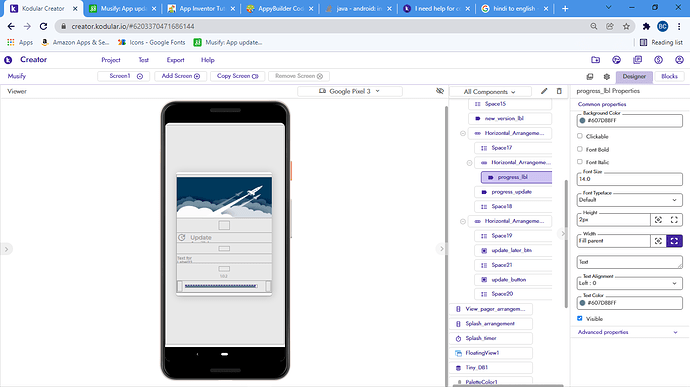Image resolution: width=690 pixels, height=387 pixels.
Task: Set Width to automatic icon
Action: tap(658, 241)
